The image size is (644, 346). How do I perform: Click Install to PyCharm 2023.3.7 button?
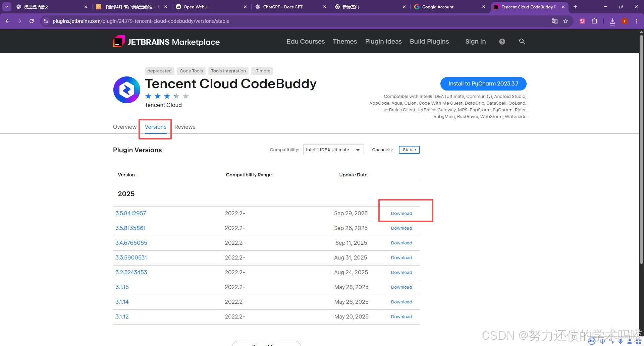[x=483, y=84]
